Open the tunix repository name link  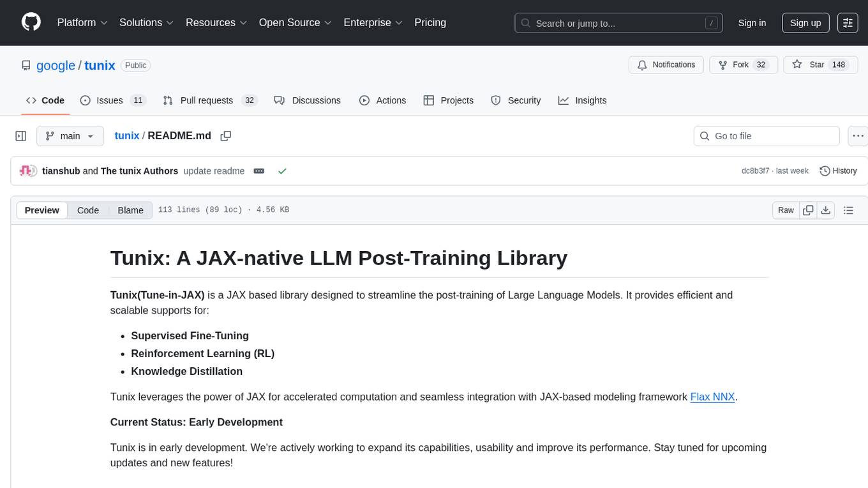click(100, 65)
